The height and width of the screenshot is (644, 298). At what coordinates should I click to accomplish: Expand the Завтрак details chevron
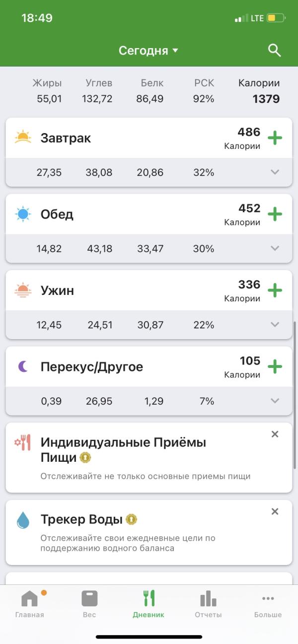[275, 172]
